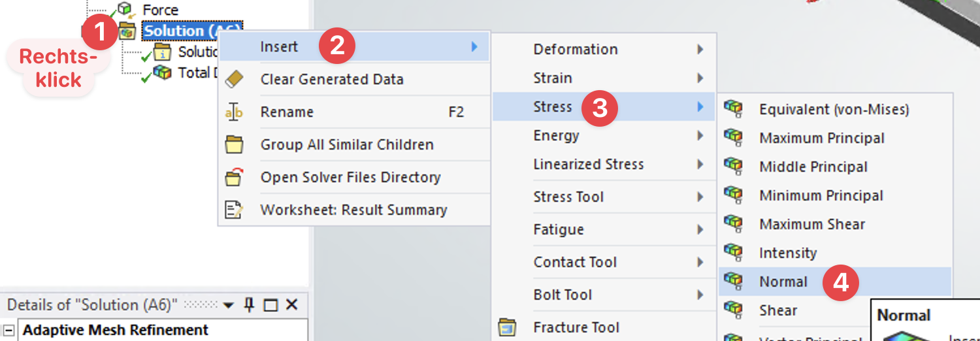The height and width of the screenshot is (341, 980).
Task: Click the Open Solver Files Directory icon
Action: point(234,177)
